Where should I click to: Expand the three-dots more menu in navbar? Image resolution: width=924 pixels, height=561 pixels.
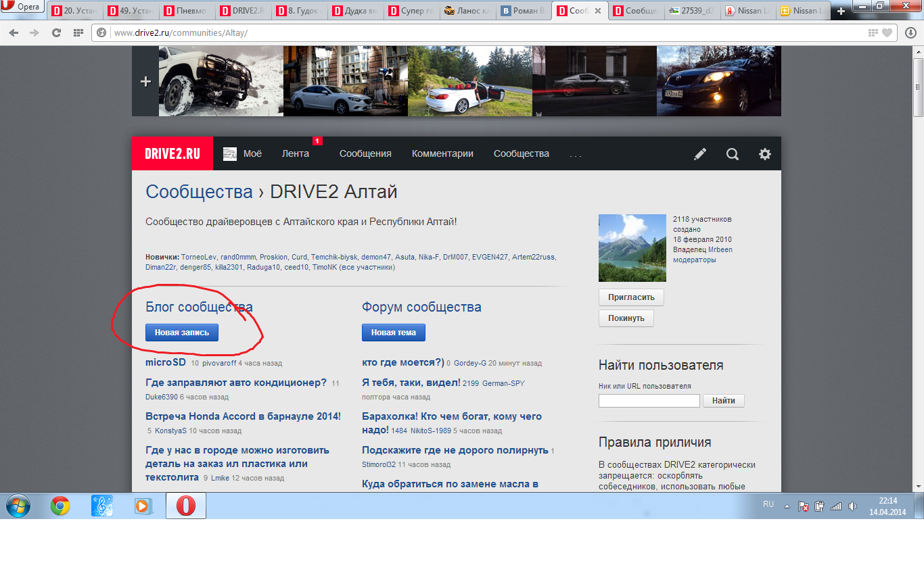[576, 154]
